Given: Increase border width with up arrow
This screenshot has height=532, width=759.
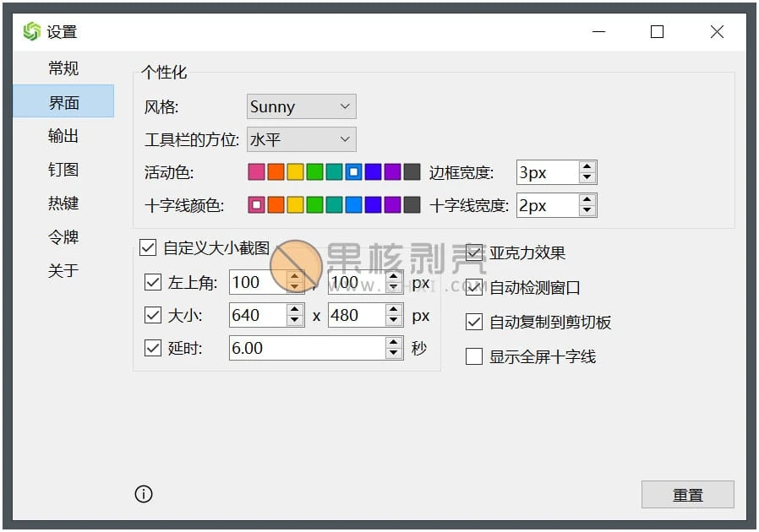Looking at the screenshot, I should (x=587, y=167).
